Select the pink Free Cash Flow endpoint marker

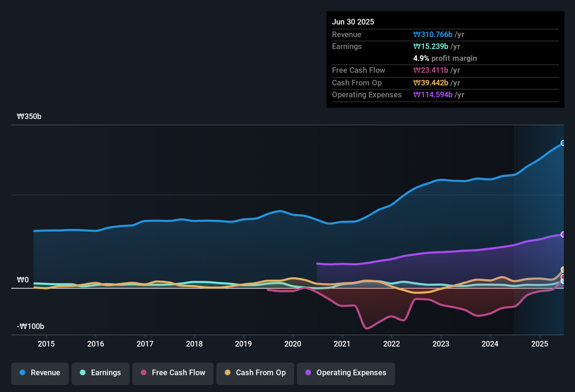click(562, 277)
